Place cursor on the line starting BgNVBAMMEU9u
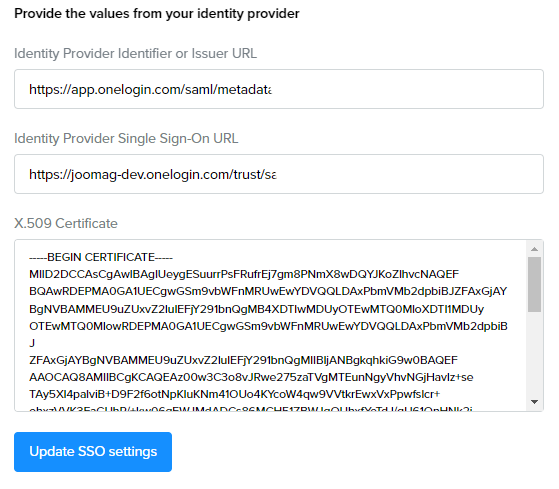 256,309
